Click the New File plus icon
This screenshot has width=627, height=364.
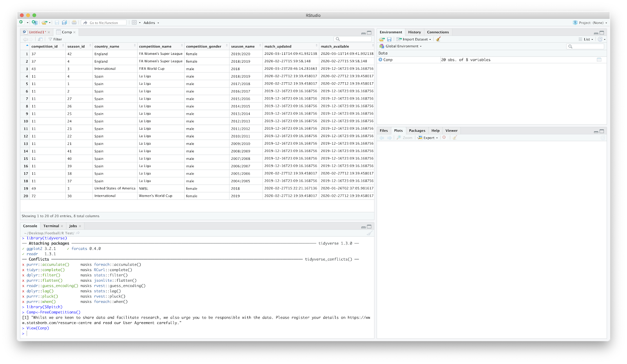click(x=21, y=22)
